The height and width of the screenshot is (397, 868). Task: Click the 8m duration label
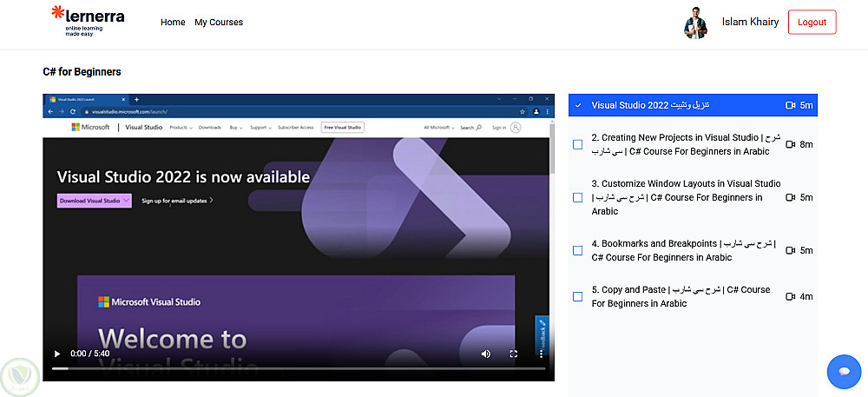[806, 144]
